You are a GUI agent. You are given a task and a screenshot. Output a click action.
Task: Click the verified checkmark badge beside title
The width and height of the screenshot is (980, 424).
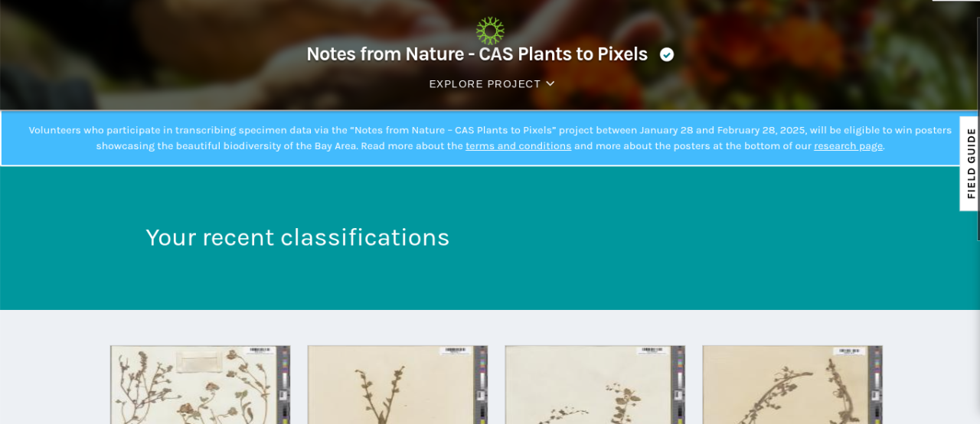pyautogui.click(x=667, y=54)
